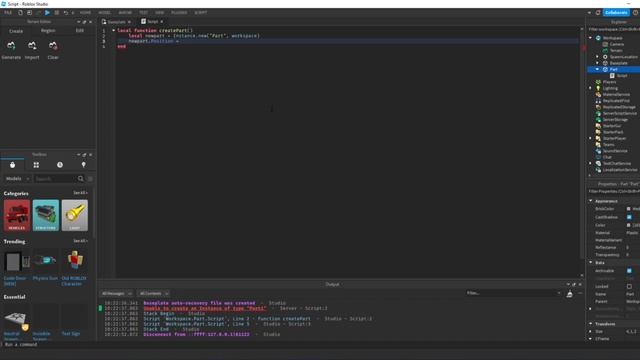Close the Script editor tab
Screen dimensions: 640x360
pos(162,22)
